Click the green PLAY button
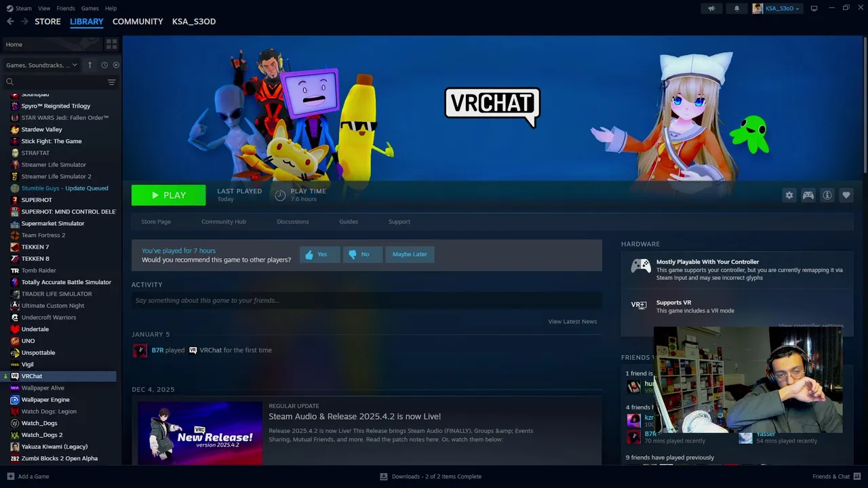868x488 pixels. coord(168,195)
